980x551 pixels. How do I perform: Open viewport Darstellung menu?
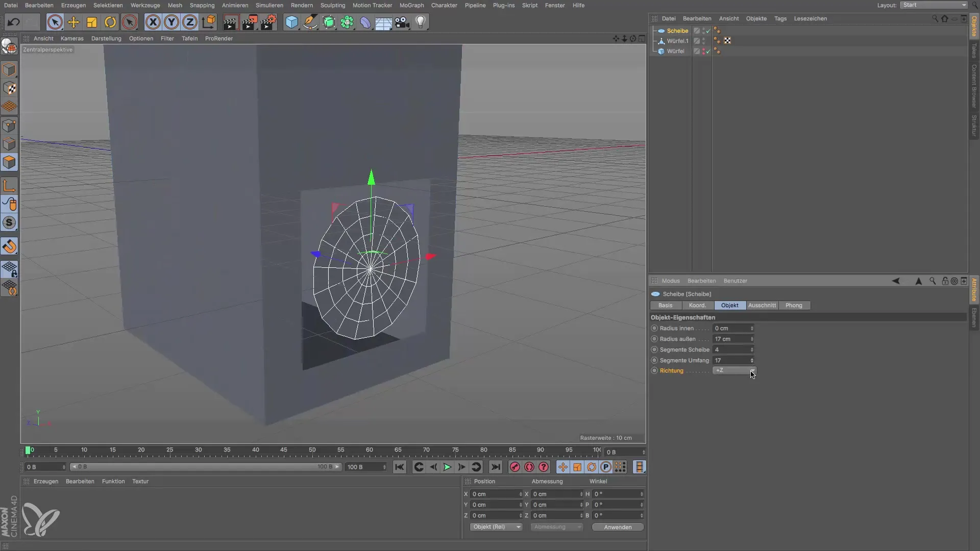coord(106,38)
